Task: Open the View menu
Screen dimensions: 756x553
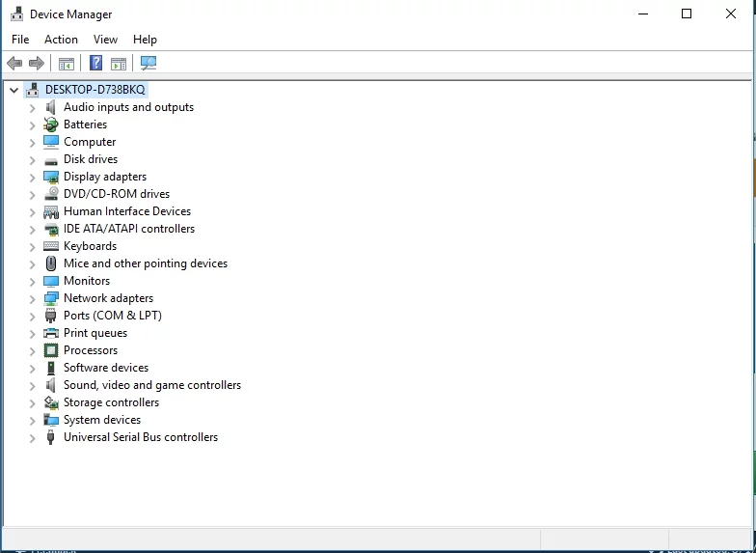Action: point(105,40)
